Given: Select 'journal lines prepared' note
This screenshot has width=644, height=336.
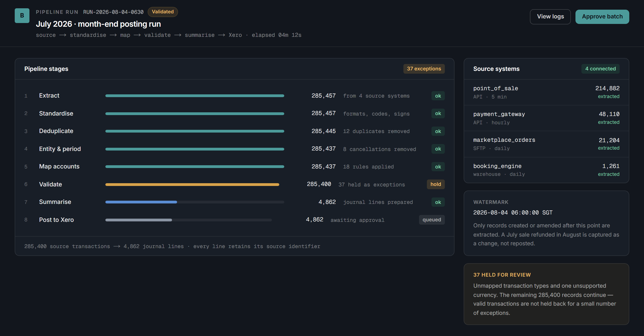Looking at the screenshot, I should (378, 202).
